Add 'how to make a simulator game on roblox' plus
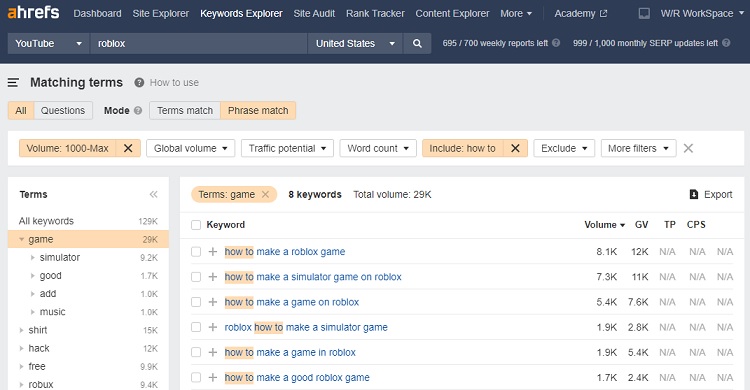750x390 pixels. (213, 277)
